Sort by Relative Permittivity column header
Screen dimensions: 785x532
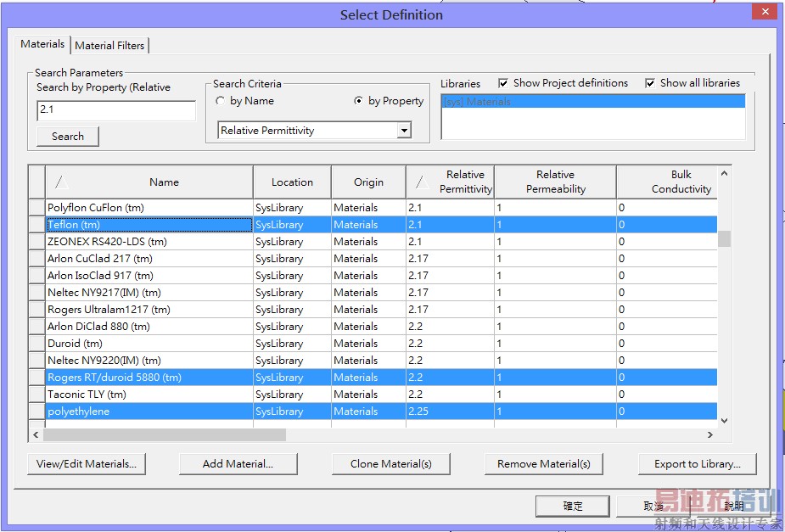(450, 182)
